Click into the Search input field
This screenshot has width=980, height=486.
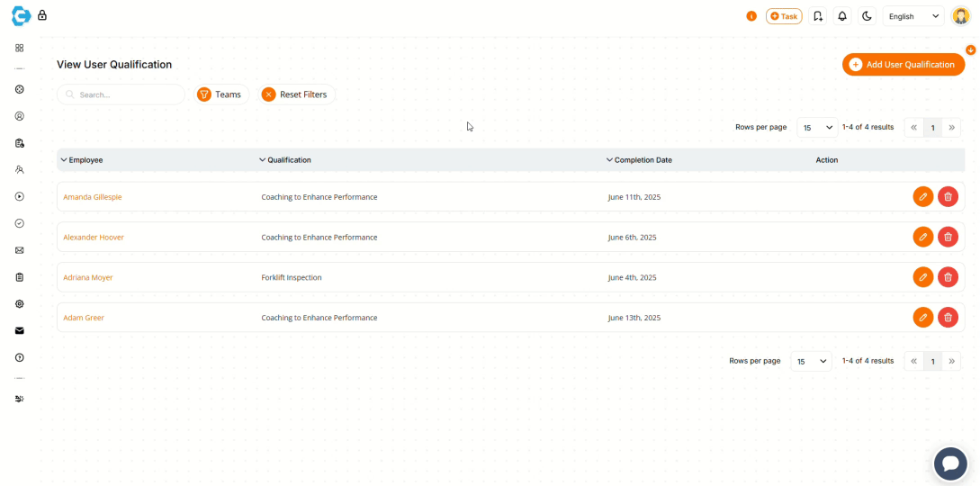(x=126, y=94)
